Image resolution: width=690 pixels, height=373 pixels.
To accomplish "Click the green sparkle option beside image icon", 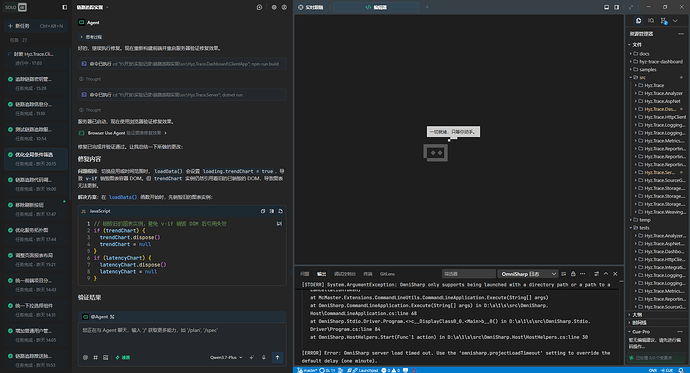I will [x=122, y=358].
